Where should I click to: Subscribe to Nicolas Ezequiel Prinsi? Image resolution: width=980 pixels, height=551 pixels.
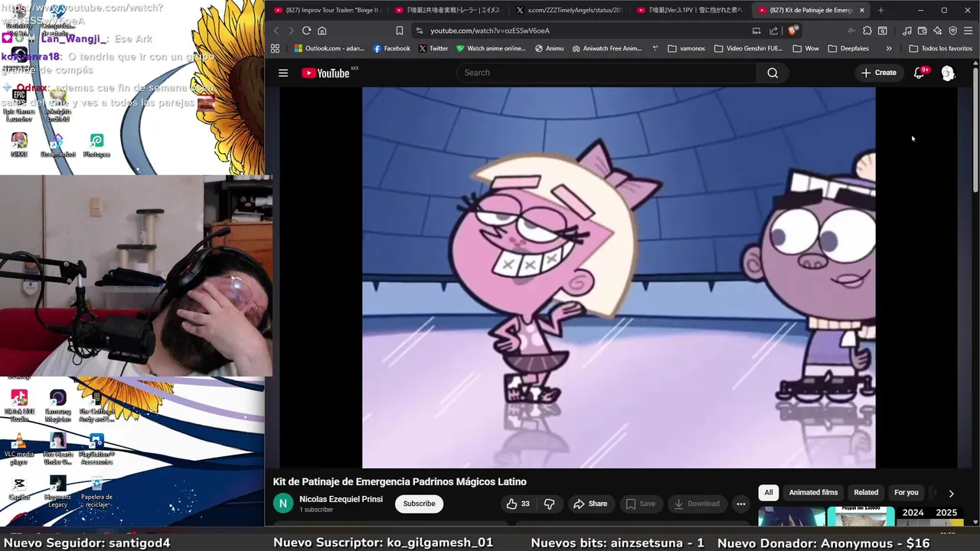point(419,504)
